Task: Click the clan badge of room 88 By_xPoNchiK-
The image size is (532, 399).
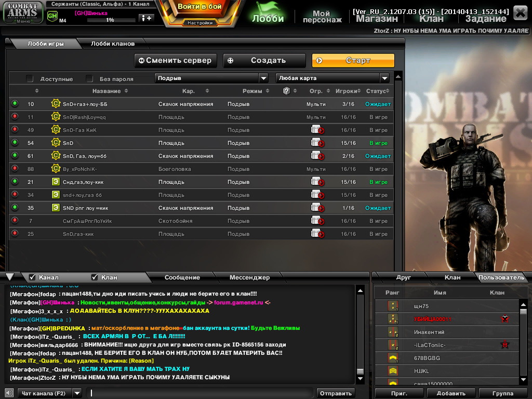Action: (x=56, y=168)
